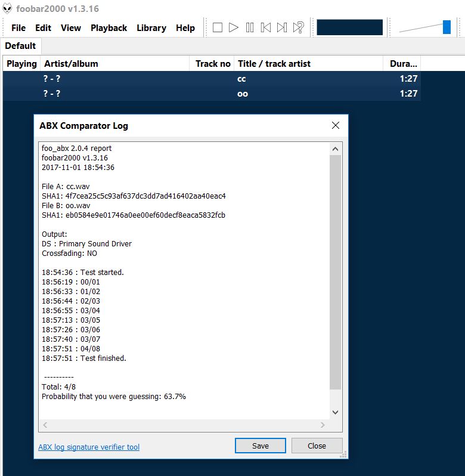Sort by Title / track artist header
This screenshot has height=476, width=465.
coord(308,64)
